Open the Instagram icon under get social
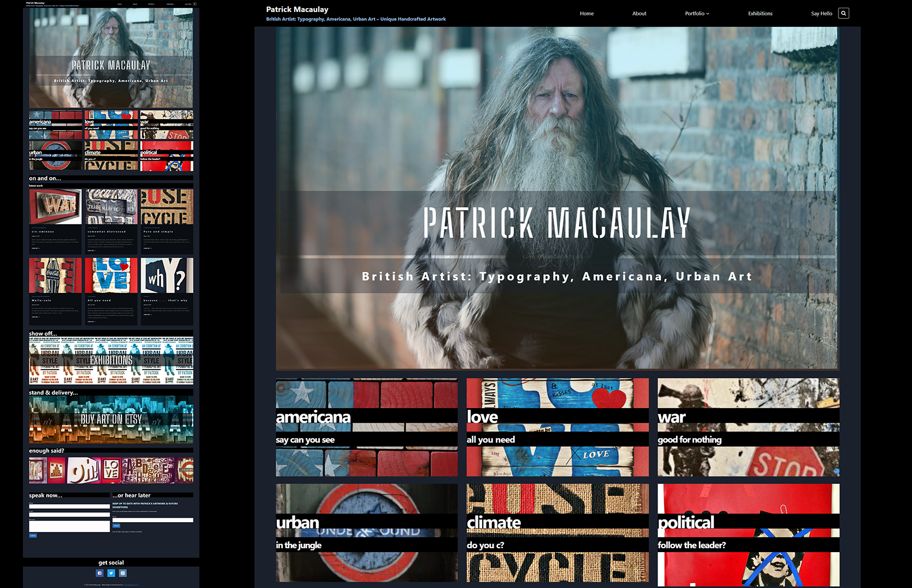Viewport: 912px width, 588px height. 123,573
